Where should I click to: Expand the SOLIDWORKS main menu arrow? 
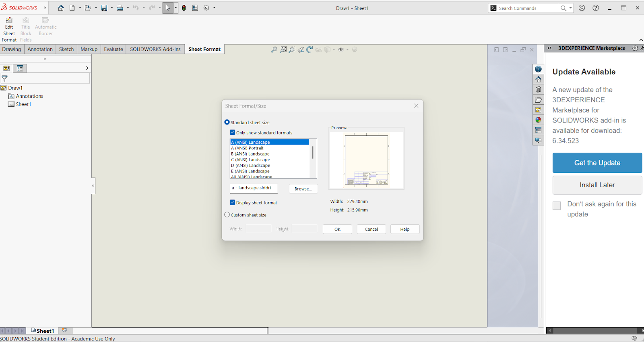click(45, 8)
